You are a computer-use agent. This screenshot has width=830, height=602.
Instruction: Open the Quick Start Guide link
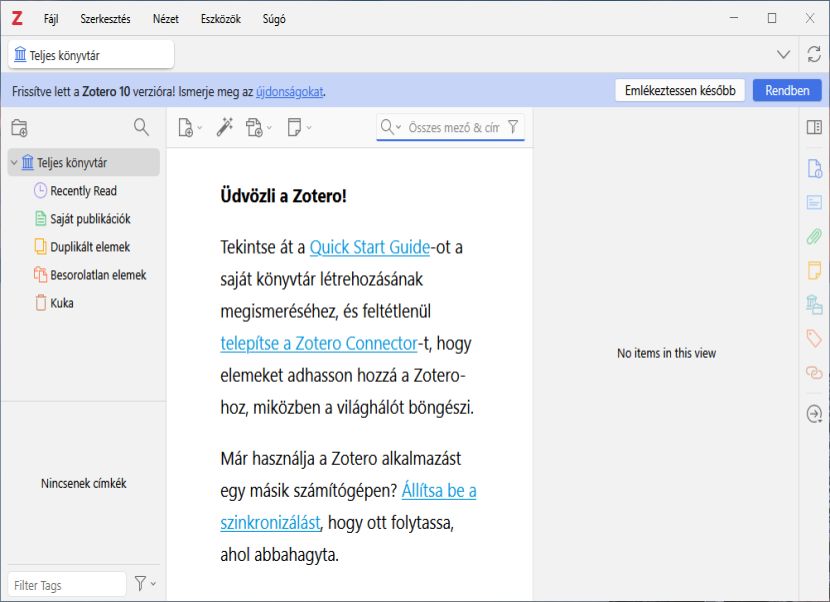pos(369,247)
